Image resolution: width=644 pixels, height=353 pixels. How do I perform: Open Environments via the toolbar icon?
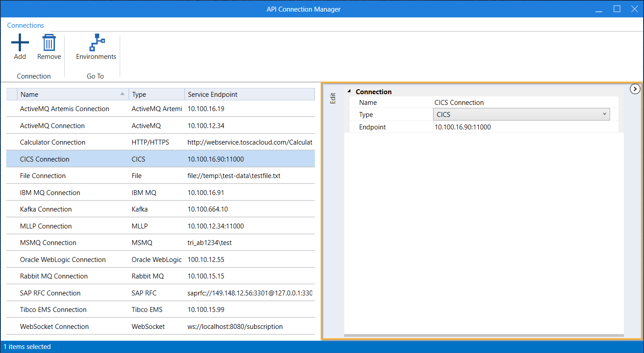coord(96,43)
